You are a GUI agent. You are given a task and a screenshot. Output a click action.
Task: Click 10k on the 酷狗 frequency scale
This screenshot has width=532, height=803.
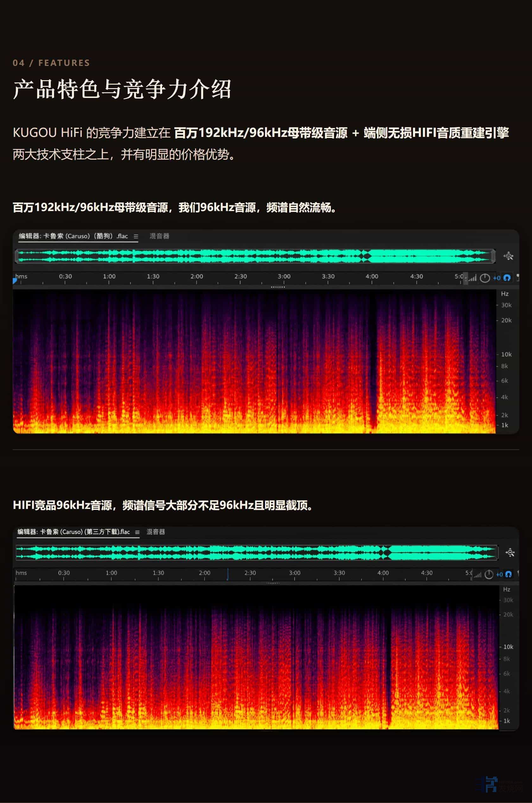(x=506, y=355)
